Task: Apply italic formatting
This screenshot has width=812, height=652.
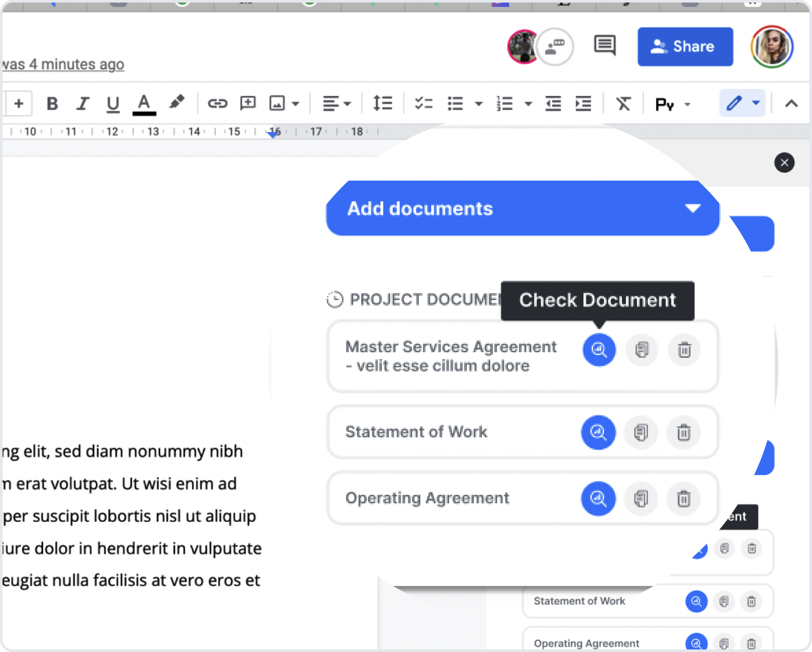Action: pos(83,104)
